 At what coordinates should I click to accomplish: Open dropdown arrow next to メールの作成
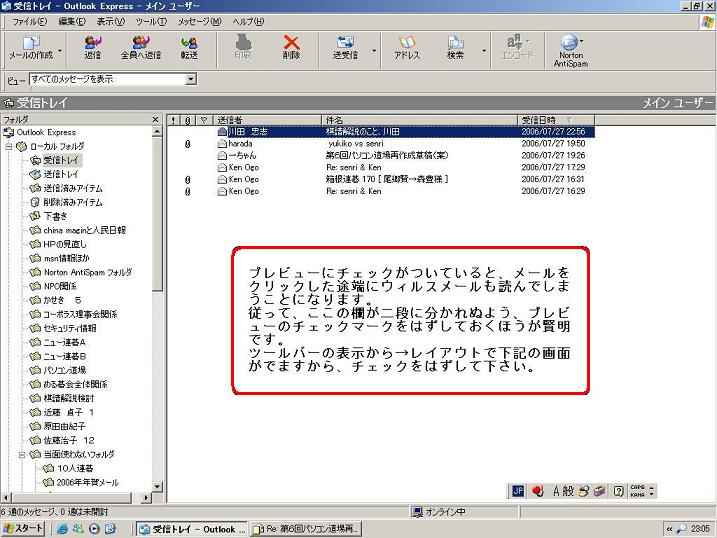pyautogui.click(x=60, y=51)
